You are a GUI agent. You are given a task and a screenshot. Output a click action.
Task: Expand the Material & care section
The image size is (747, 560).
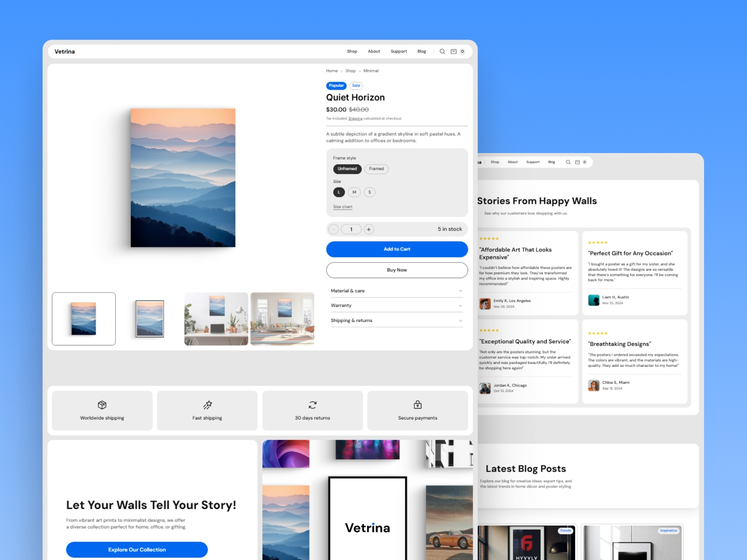click(x=396, y=291)
